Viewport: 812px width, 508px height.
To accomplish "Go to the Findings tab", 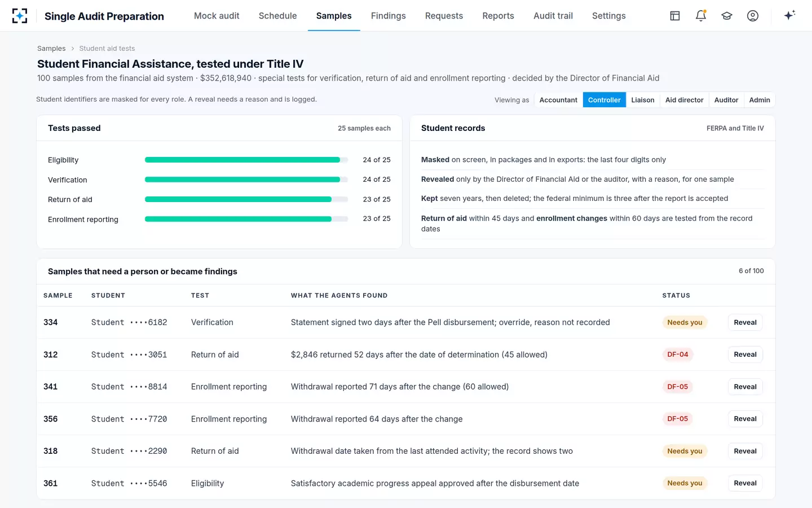I will point(389,16).
